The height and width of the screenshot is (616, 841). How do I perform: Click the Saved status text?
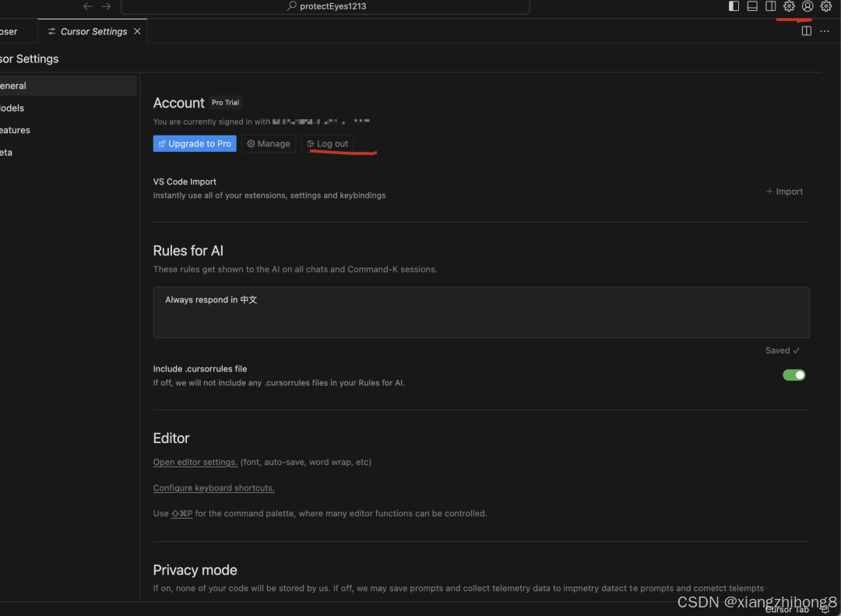click(783, 350)
